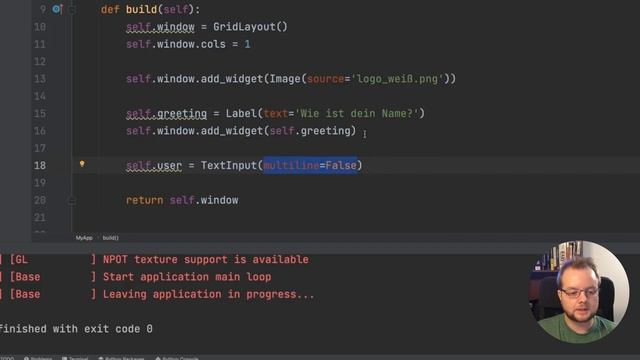The width and height of the screenshot is (640, 360).
Task: Click the False value in TextInput
Action: (341, 165)
